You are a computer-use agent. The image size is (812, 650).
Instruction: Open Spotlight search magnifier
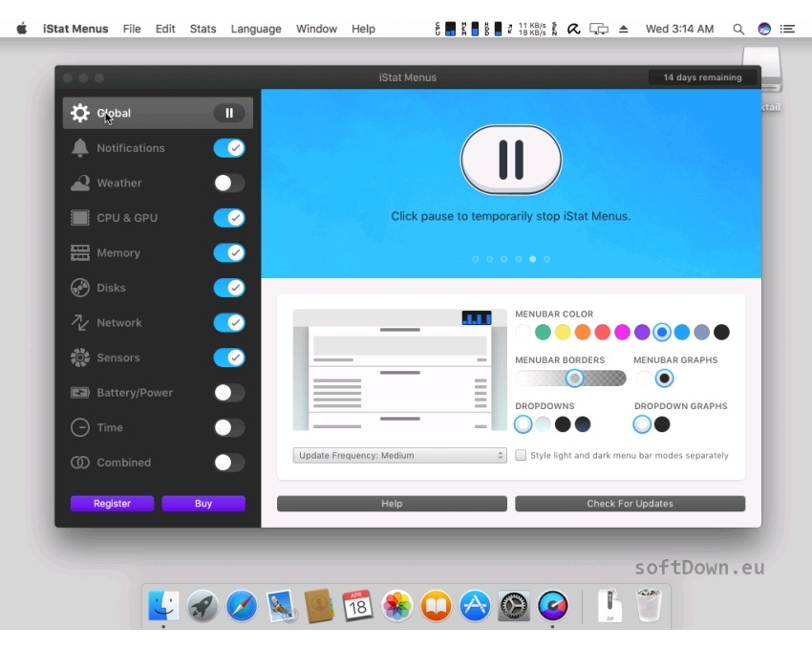pos(738,29)
